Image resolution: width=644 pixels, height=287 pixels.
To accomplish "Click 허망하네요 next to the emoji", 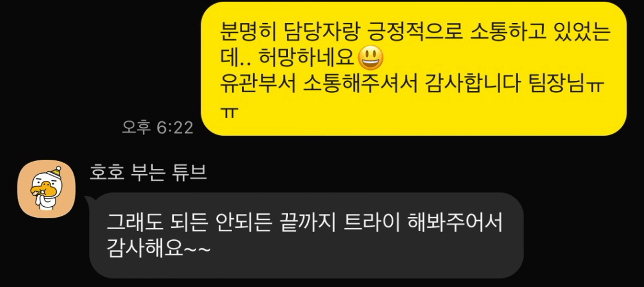I will coord(307,58).
